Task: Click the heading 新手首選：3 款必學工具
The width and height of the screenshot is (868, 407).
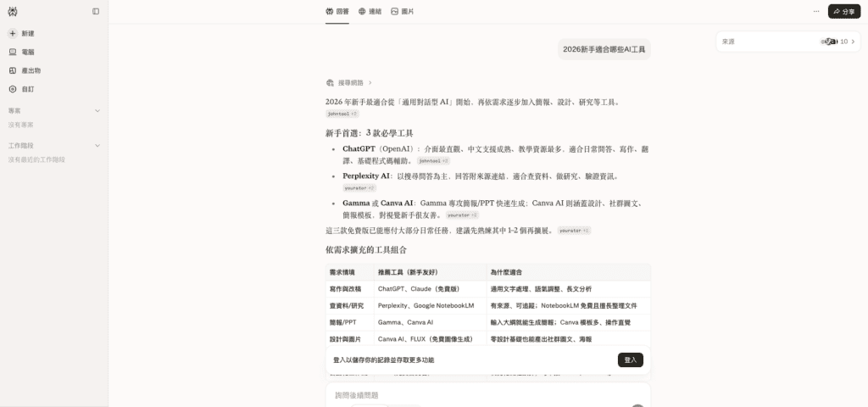Action: click(x=370, y=133)
